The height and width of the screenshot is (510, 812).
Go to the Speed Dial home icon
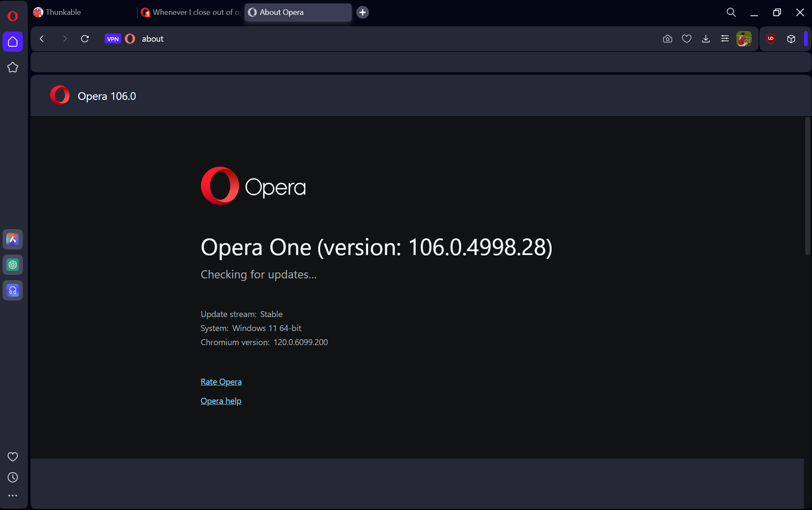(13, 42)
